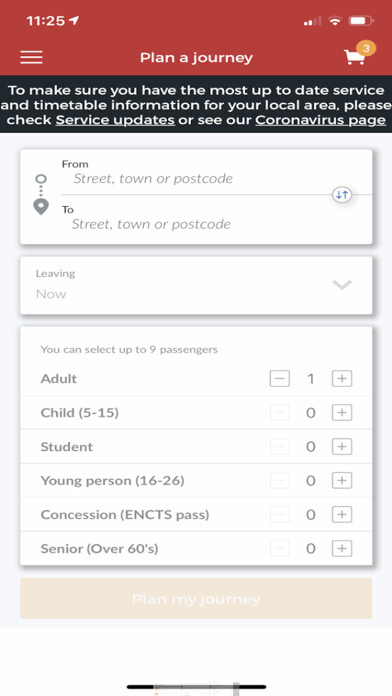Tap the origin circle icon
The image size is (392, 696).
click(41, 179)
